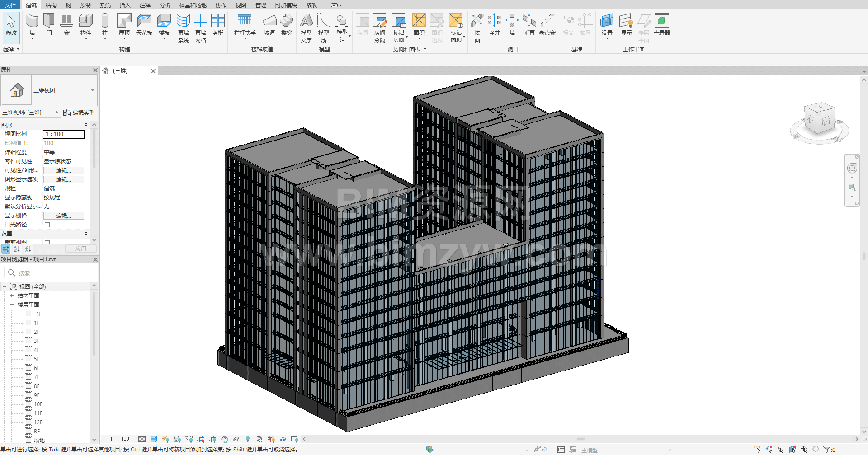Enable the Sun Path (日光路径) checkbox
Viewport: 868px width, 455px height.
tap(47, 225)
